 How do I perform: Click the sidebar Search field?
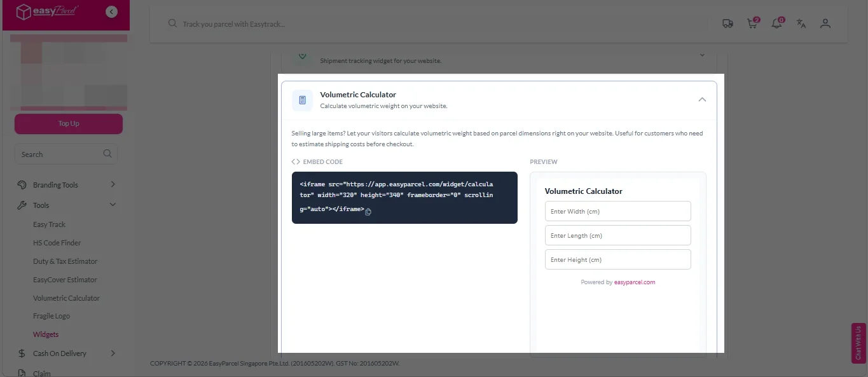click(x=66, y=154)
